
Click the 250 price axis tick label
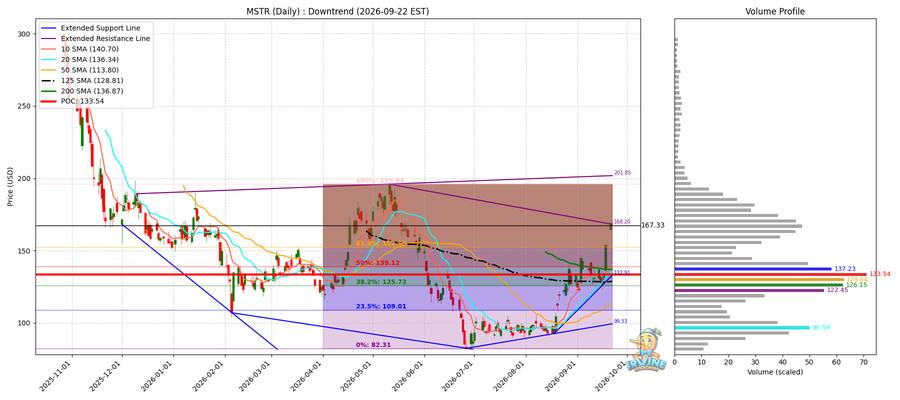(25, 106)
